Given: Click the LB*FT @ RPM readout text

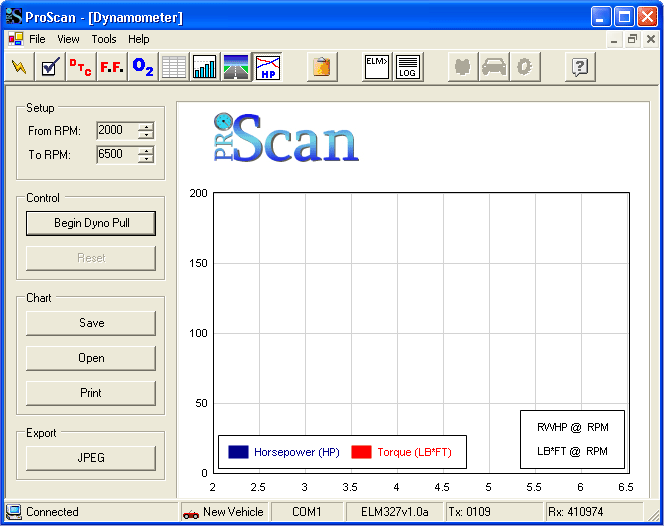Looking at the screenshot, I should pyautogui.click(x=573, y=451).
